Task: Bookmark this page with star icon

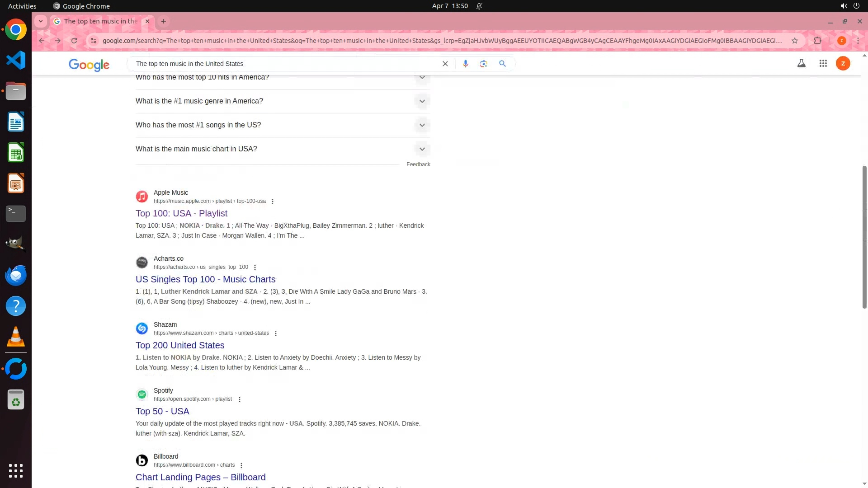Action: 794,41
